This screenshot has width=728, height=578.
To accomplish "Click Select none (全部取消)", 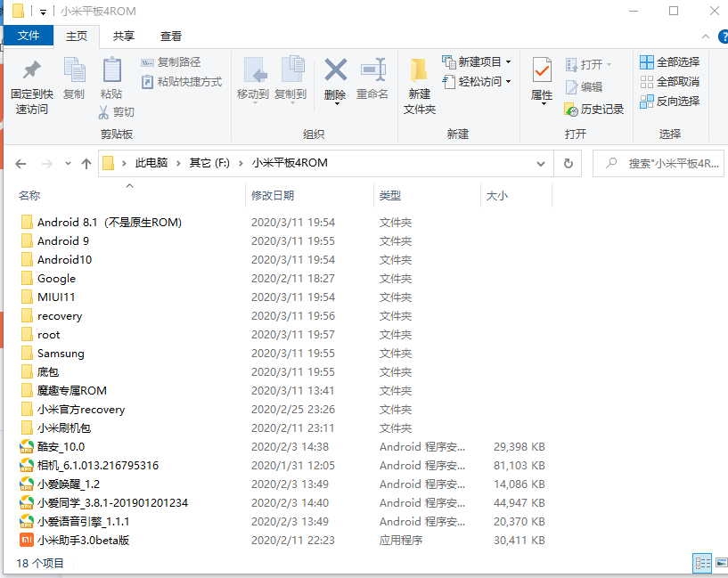I will click(669, 82).
